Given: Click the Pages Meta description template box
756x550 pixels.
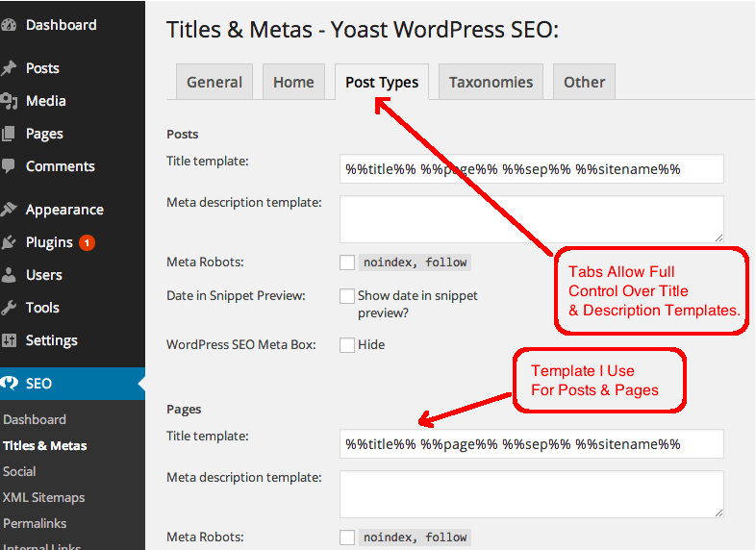Looking at the screenshot, I should 531,494.
